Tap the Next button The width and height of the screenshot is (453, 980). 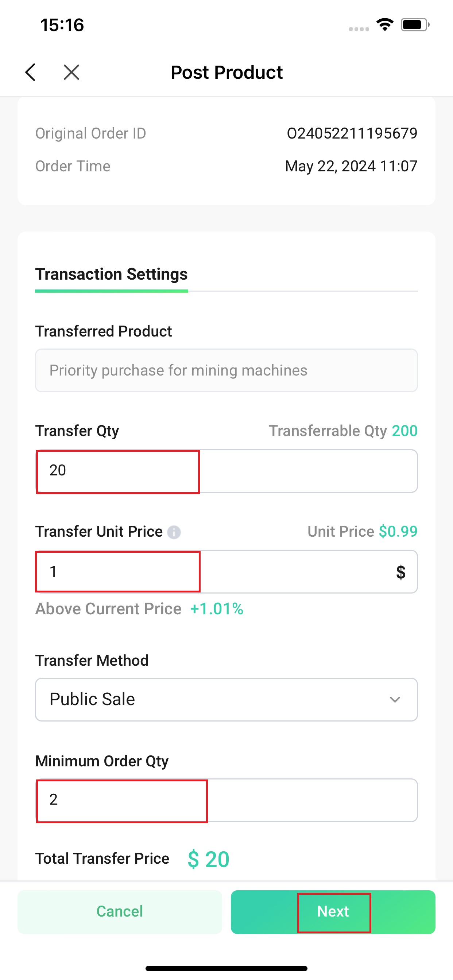click(333, 911)
